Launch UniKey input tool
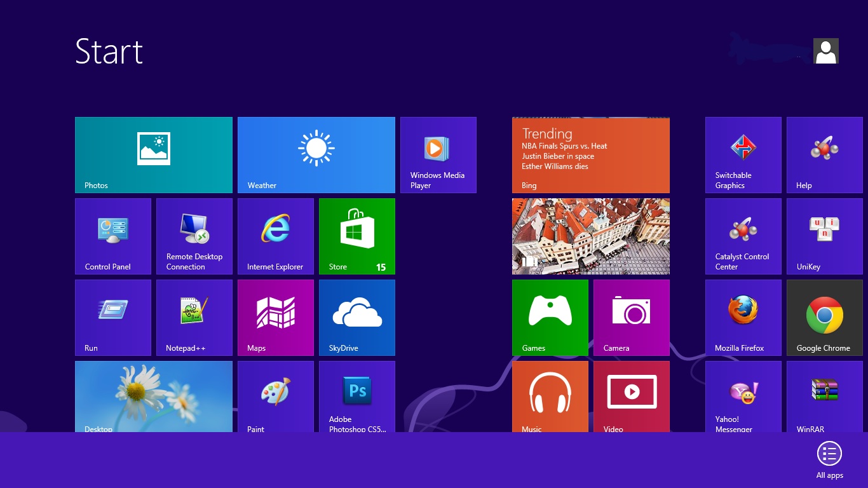Screen dimensions: 868x488 tap(824, 236)
